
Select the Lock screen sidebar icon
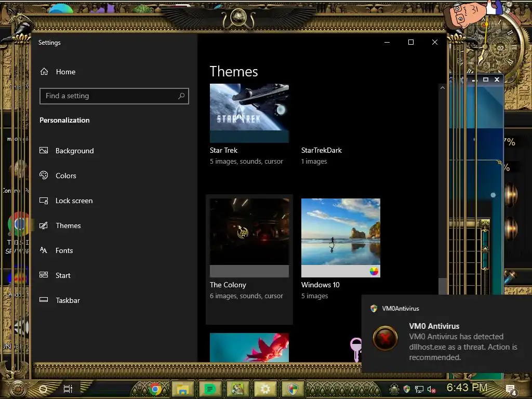44,201
